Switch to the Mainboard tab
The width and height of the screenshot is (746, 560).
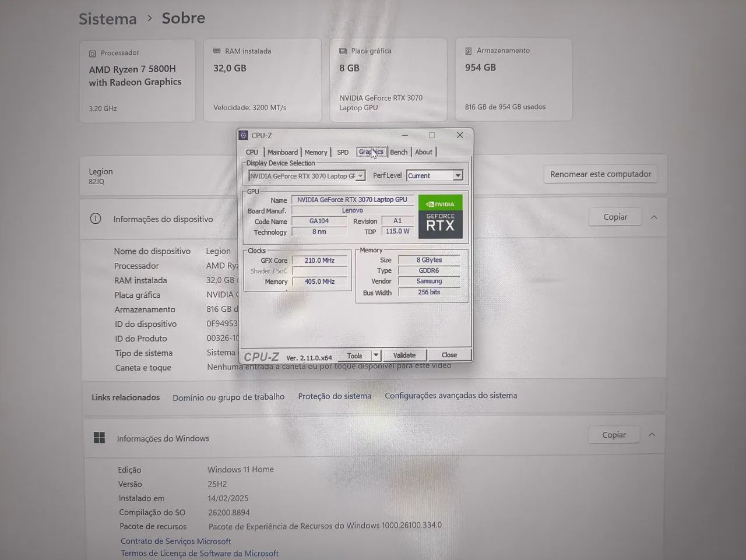click(x=283, y=152)
